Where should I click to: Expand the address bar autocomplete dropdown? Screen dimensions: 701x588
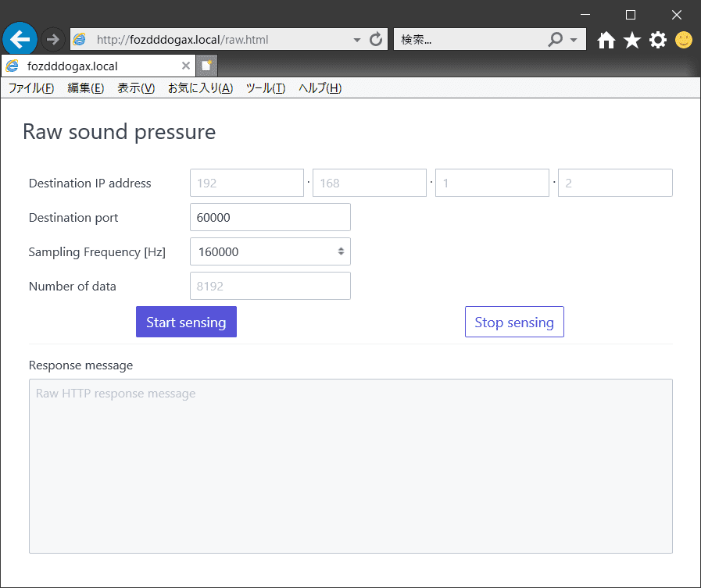click(x=357, y=40)
